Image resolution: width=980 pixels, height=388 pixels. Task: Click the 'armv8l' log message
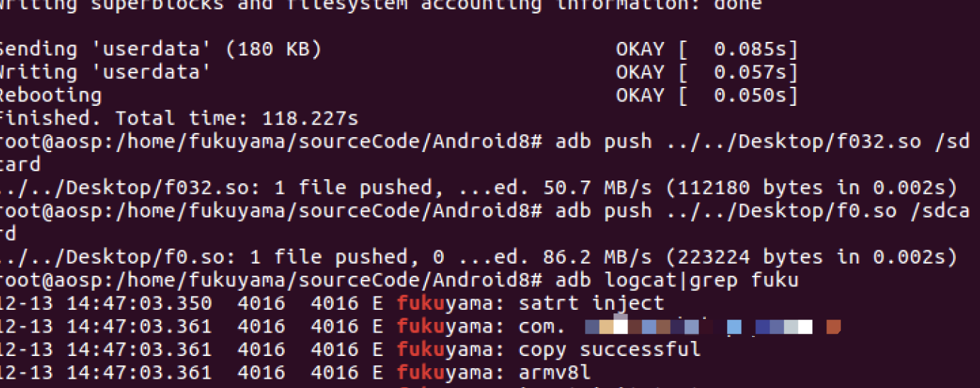(555, 372)
